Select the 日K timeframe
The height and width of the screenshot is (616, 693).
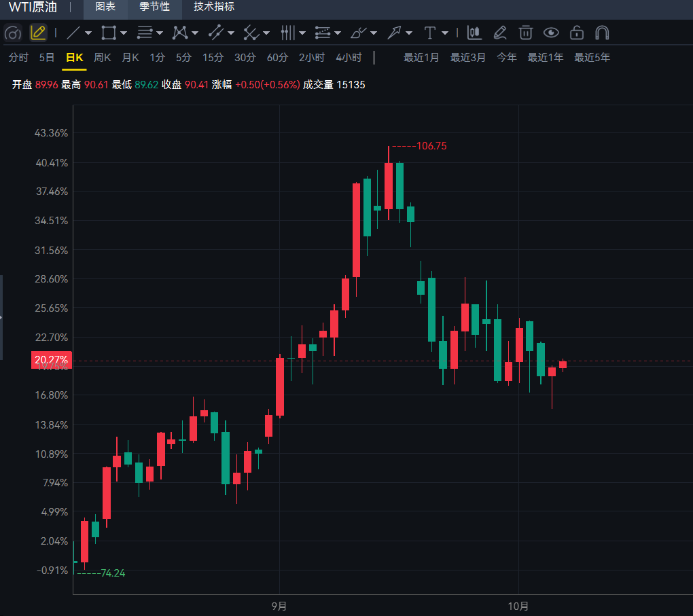[74, 58]
